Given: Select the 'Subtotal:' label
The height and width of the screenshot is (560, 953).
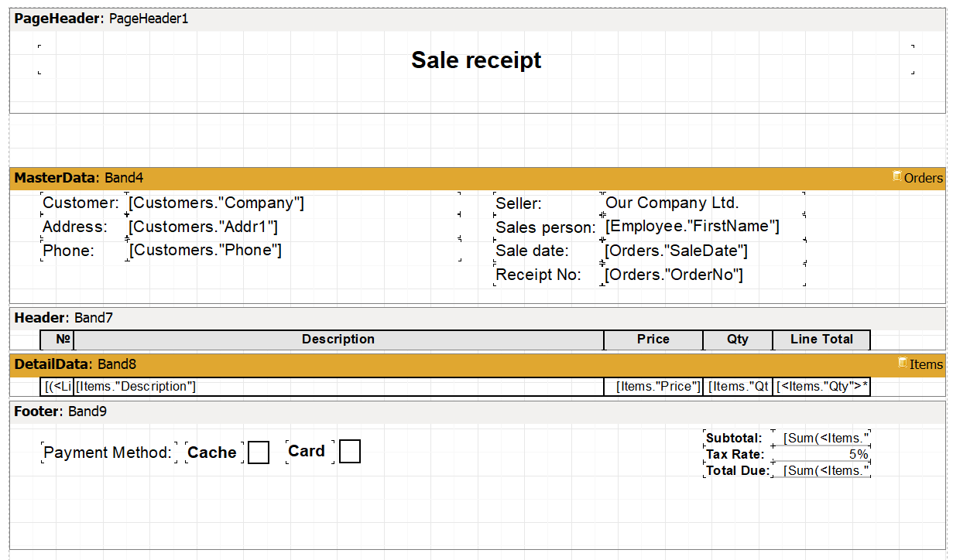Looking at the screenshot, I should (738, 439).
